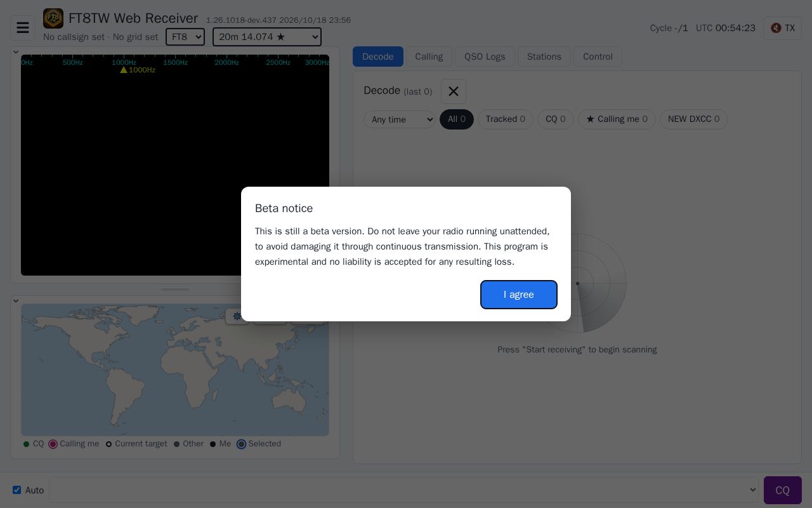Viewport: 812px width, 508px height.
Task: Click the No callsign set text
Action: coord(74,37)
